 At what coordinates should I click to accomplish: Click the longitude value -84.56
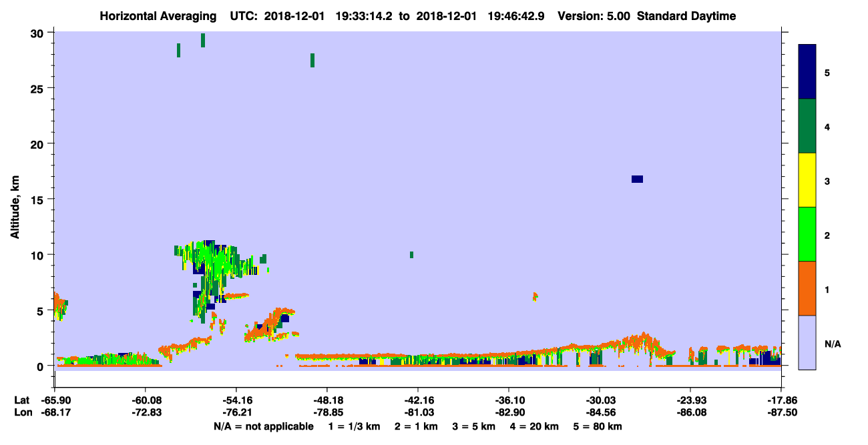click(x=600, y=413)
